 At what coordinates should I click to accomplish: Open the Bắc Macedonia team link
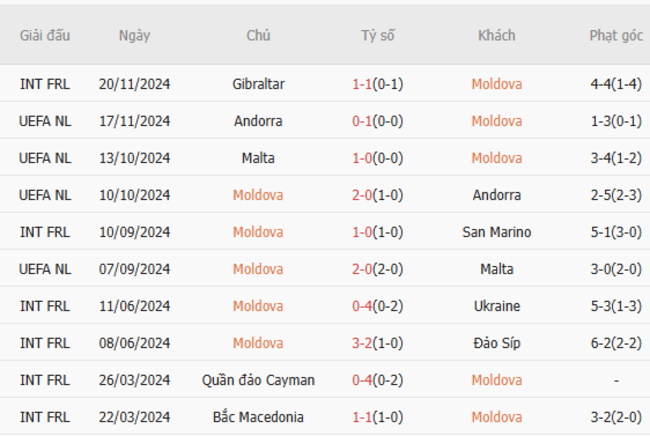coord(258,417)
